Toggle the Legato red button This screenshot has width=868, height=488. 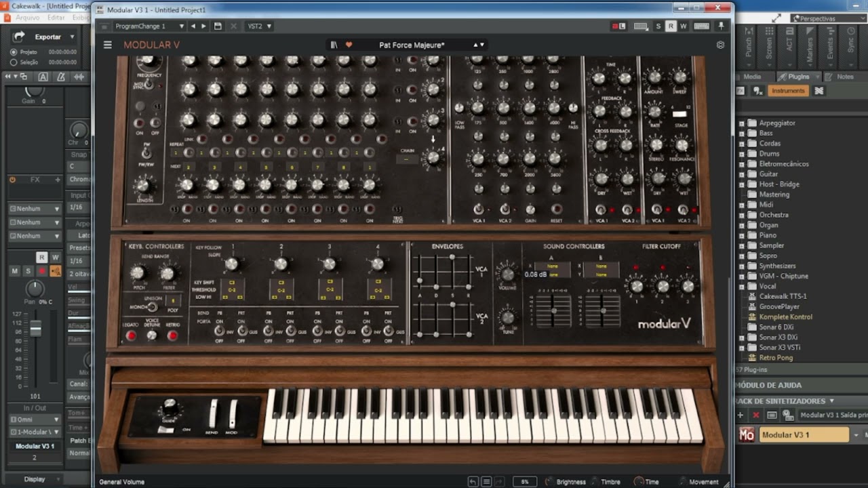click(132, 335)
